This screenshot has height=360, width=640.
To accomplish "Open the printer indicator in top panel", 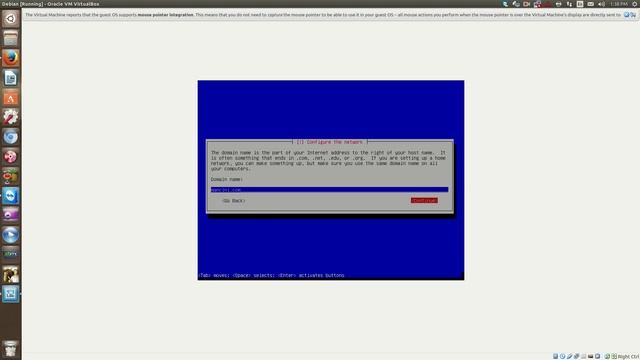I will [558, 4].
